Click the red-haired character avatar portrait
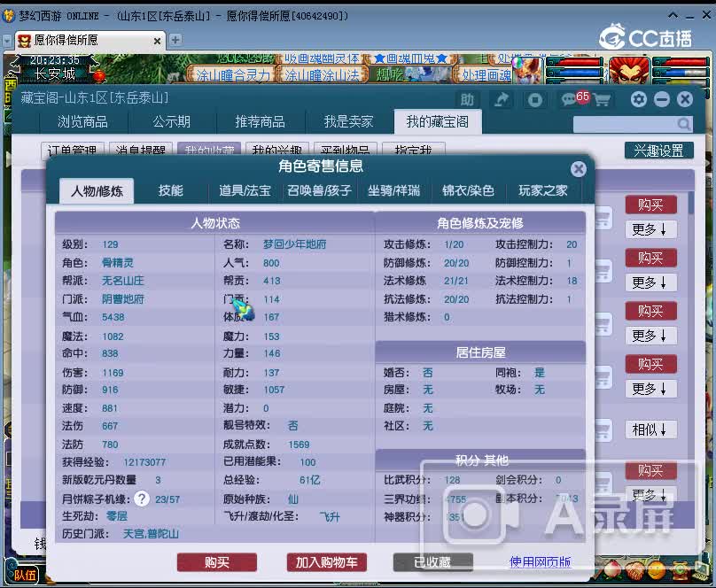Screen dimensions: 716x588 tap(629, 69)
